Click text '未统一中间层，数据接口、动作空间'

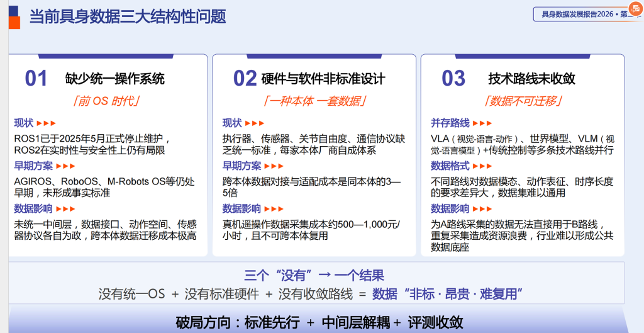[x=91, y=225]
